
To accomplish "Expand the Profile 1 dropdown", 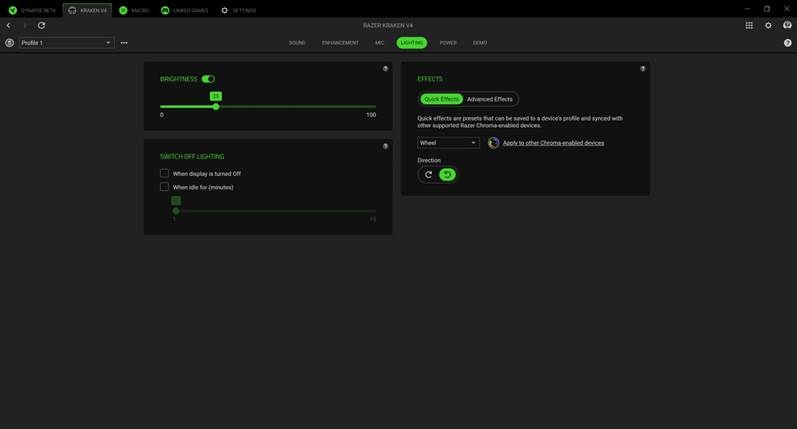I will click(66, 43).
